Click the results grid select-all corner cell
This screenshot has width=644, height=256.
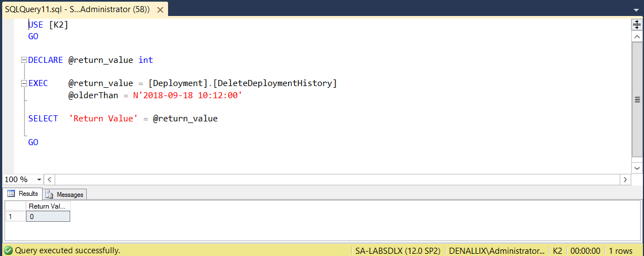(15, 206)
